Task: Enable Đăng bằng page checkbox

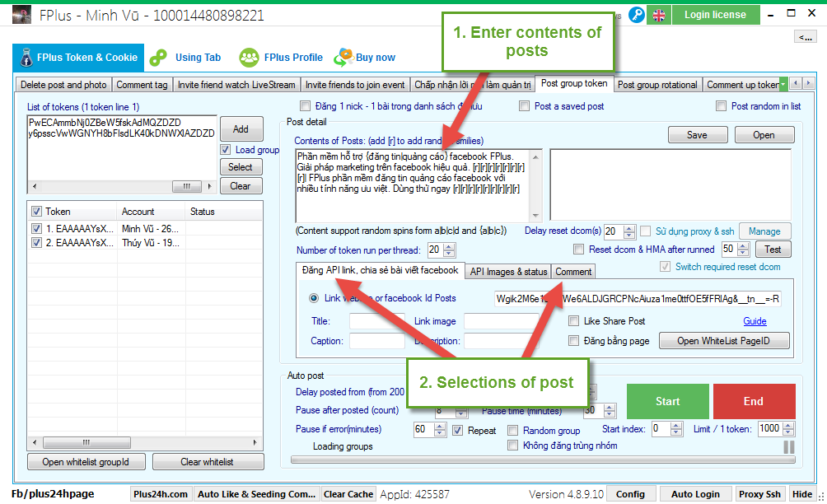Action: pos(573,341)
